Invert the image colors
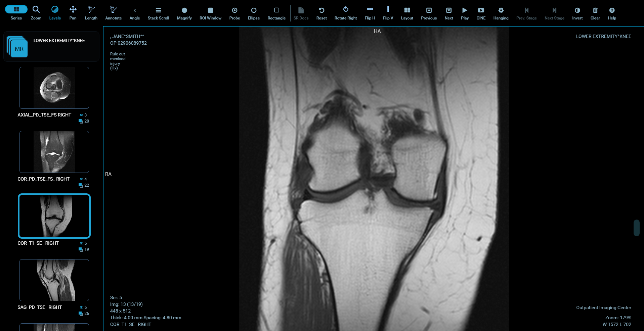This screenshot has height=331, width=644. click(577, 13)
